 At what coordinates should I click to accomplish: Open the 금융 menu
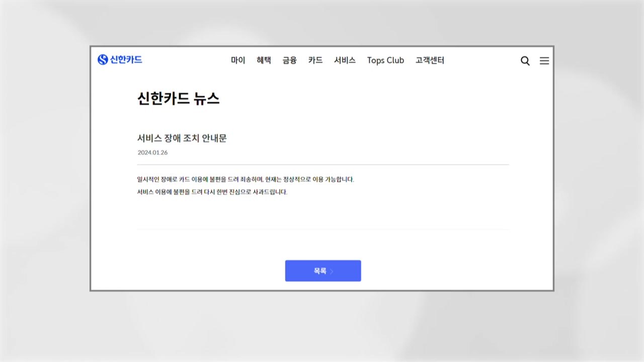pyautogui.click(x=290, y=60)
